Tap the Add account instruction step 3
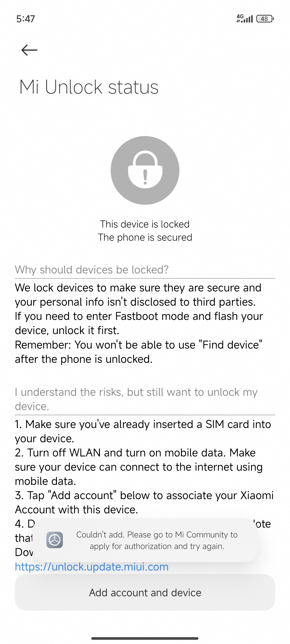Viewport: 290px width, 644px height. point(144,502)
